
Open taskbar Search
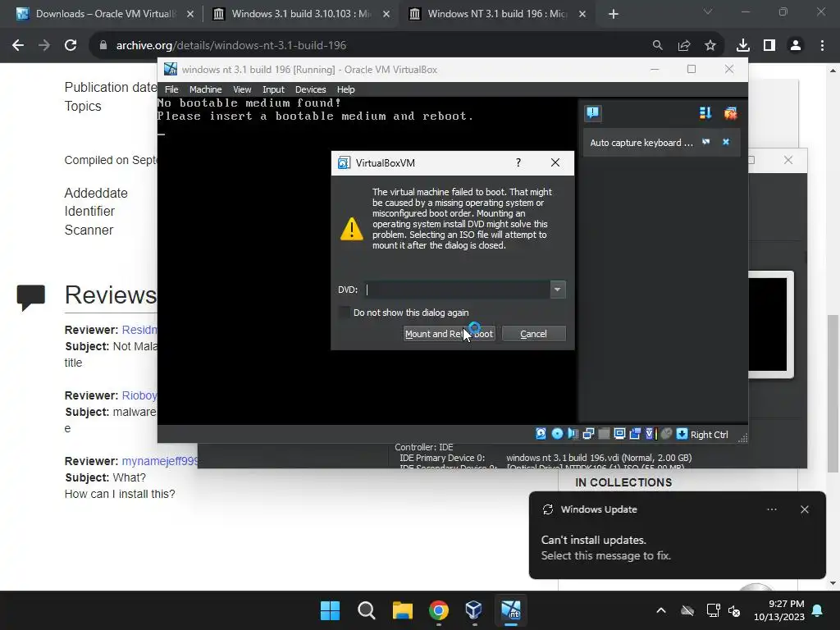(367, 610)
